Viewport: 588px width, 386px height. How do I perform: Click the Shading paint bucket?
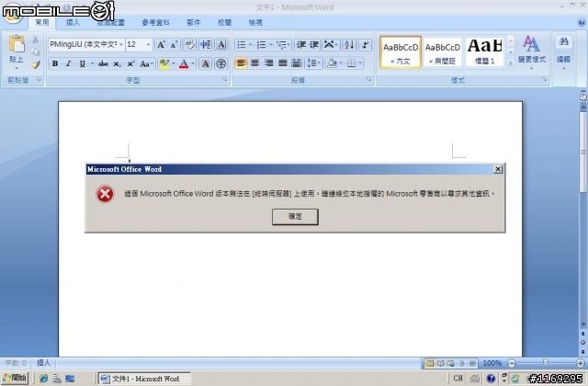[x=332, y=63]
